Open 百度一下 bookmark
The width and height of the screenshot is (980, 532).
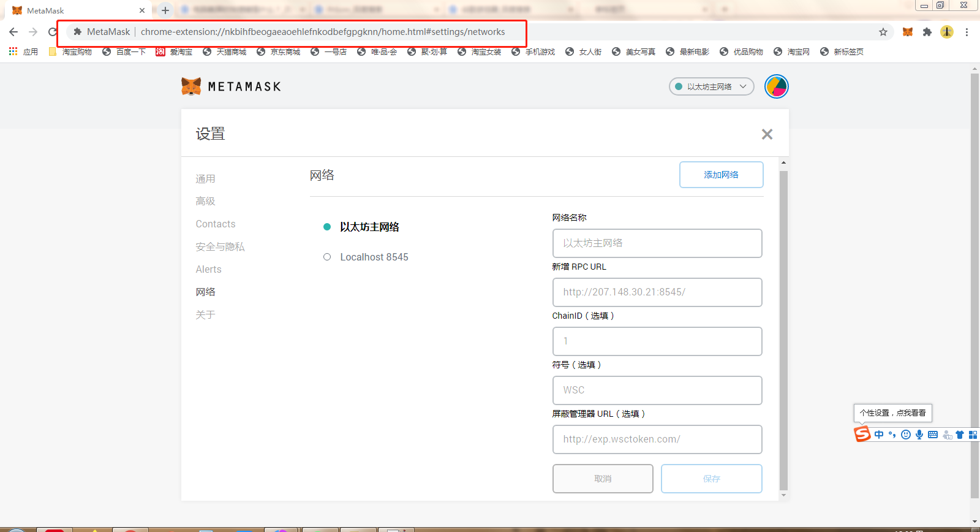coord(124,51)
